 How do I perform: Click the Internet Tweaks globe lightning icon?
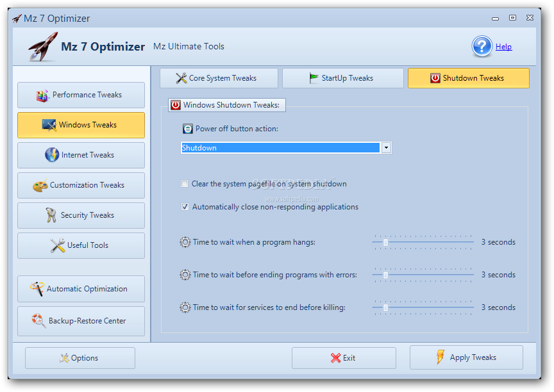click(x=52, y=155)
